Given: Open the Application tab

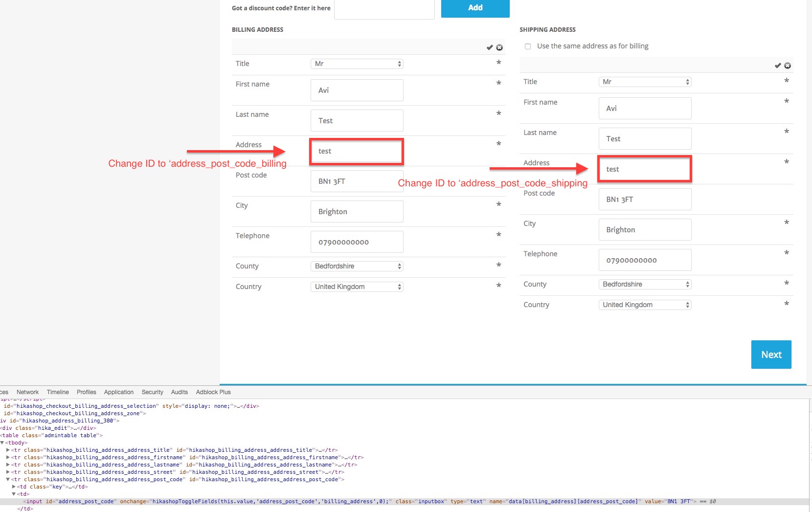Looking at the screenshot, I should click(x=119, y=392).
